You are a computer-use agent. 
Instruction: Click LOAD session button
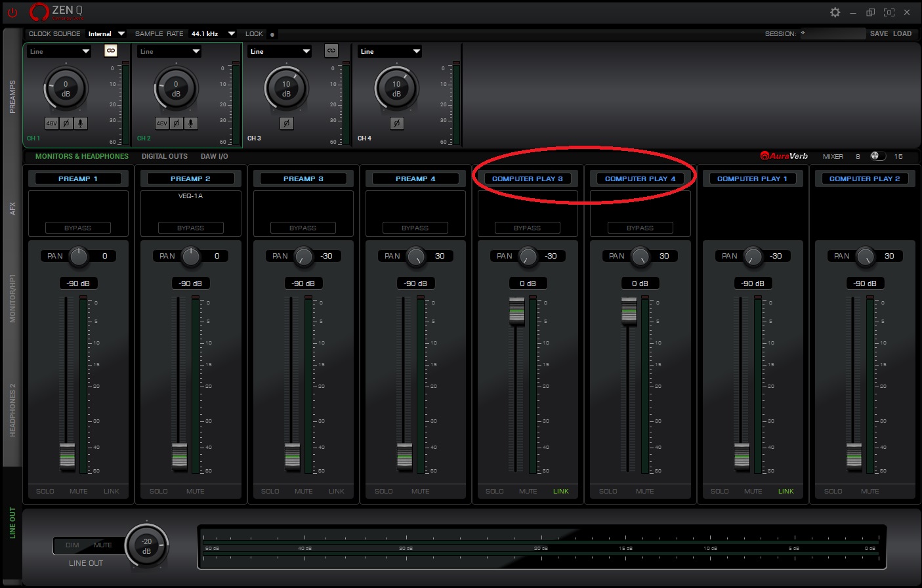[x=902, y=33]
